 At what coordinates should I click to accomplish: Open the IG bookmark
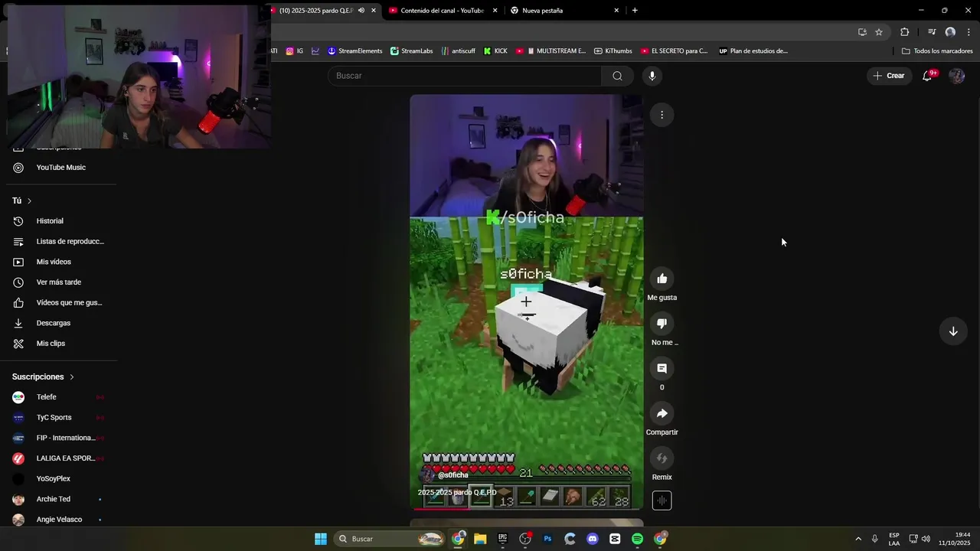(295, 51)
